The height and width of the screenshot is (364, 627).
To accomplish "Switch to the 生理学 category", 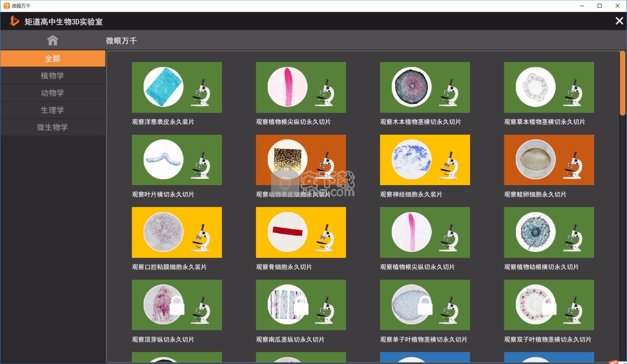I will (x=53, y=110).
